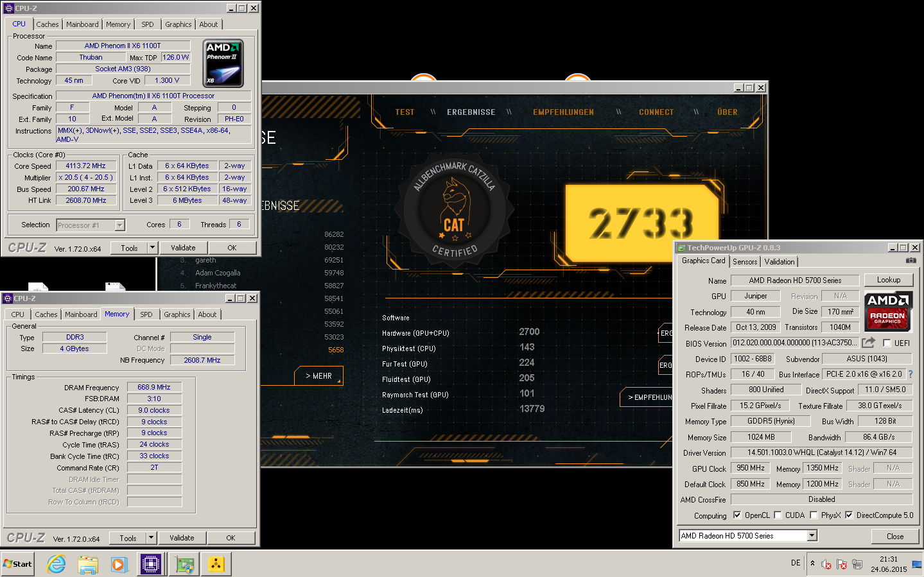Open the Processor #1 selection dropdown
924x577 pixels.
(x=119, y=225)
